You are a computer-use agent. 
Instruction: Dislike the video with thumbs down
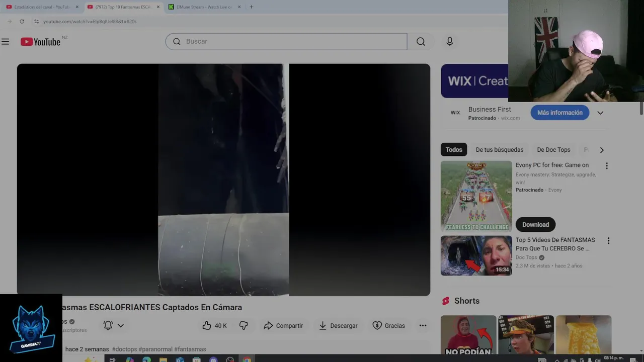tap(244, 326)
